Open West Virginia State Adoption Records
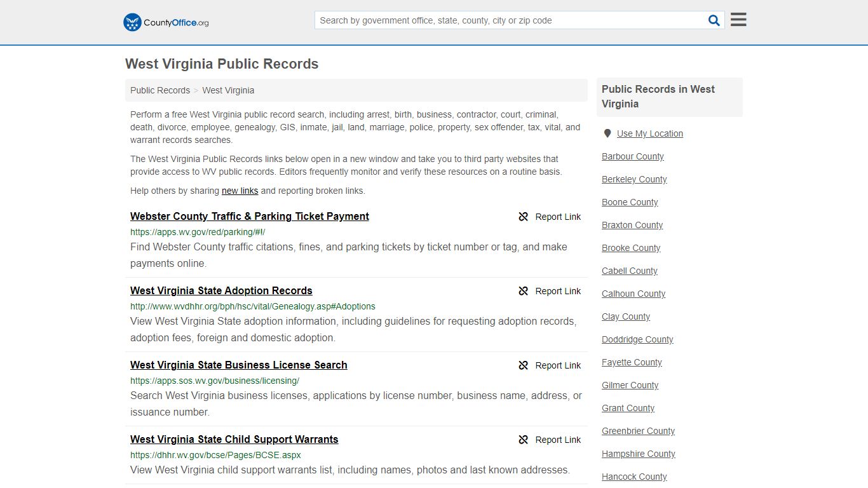Viewport: 868px width, 488px height. tap(221, 290)
